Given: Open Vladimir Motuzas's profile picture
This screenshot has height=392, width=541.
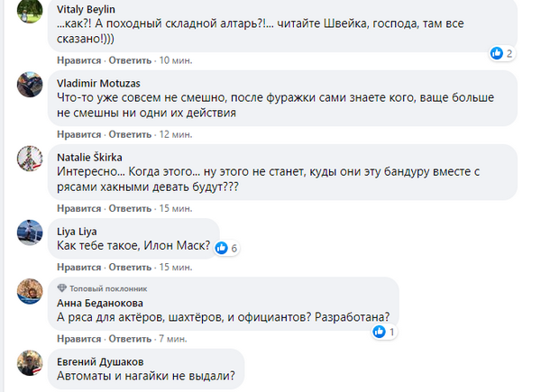Looking at the screenshot, I should pos(30,86).
